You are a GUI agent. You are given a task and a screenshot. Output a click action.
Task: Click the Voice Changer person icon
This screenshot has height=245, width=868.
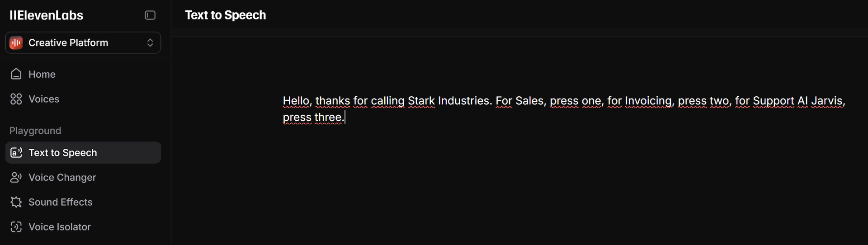pyautogui.click(x=16, y=178)
